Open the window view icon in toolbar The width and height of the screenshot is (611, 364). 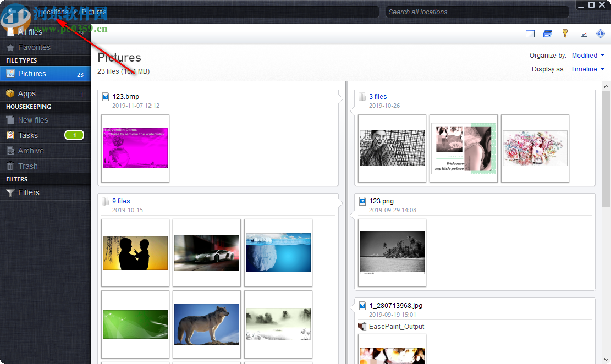point(530,34)
